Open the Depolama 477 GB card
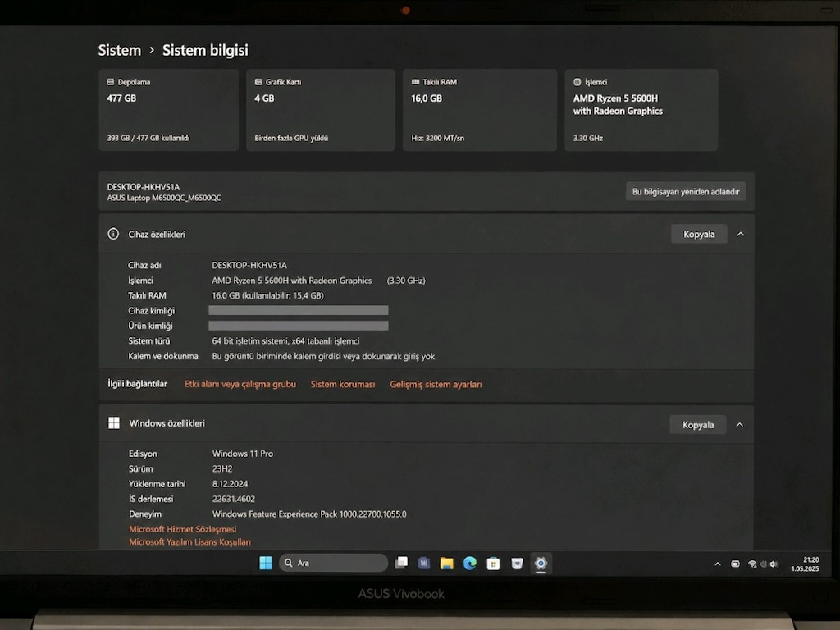 tap(169, 110)
